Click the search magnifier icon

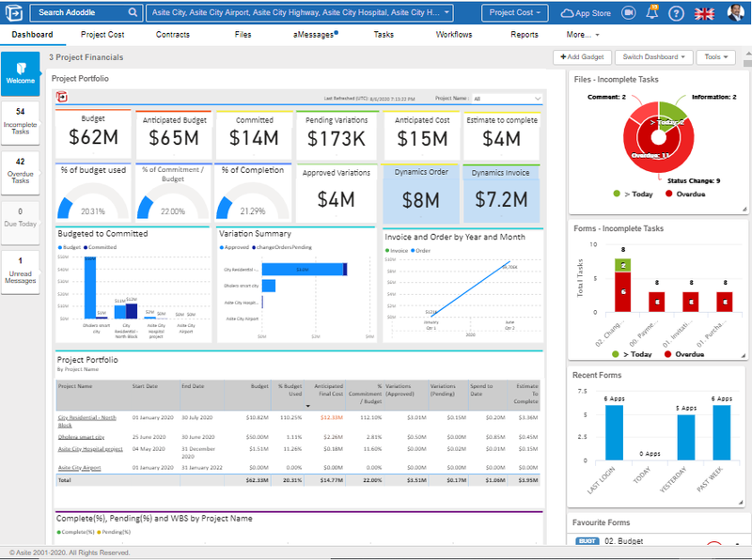[x=133, y=12]
